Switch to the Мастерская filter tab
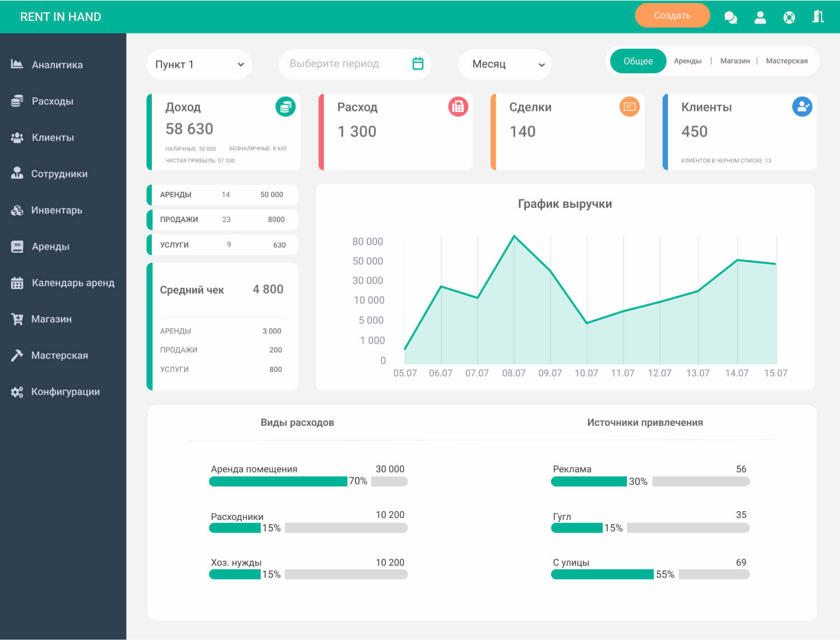Image resolution: width=840 pixels, height=640 pixels. point(787,61)
